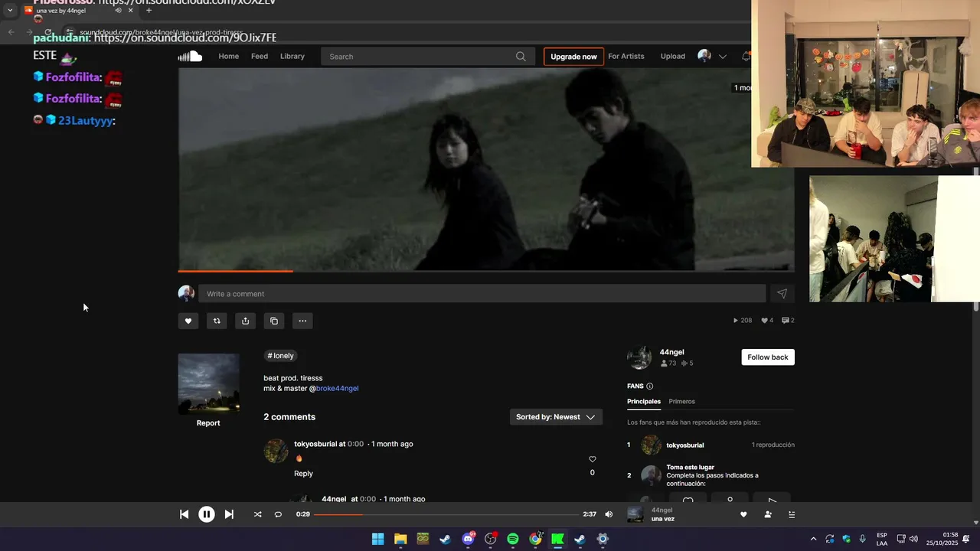Viewport: 980px width, 551px height.
Task: Like current track in player bar
Action: (x=743, y=514)
